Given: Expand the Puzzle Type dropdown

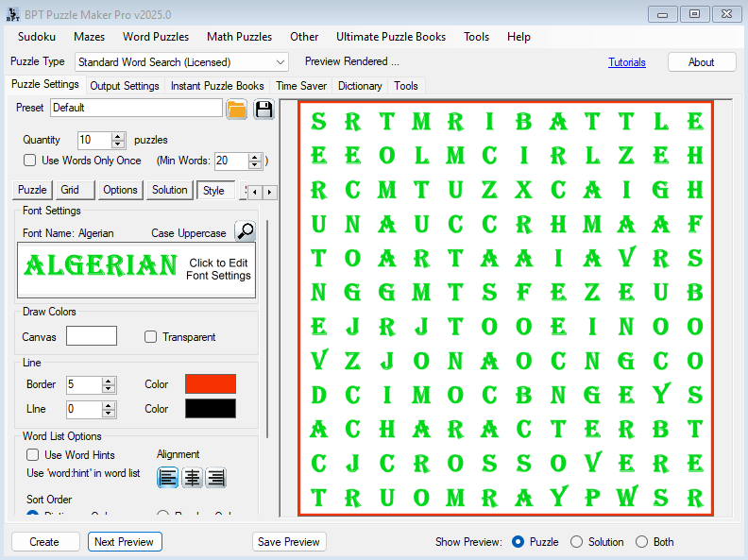Looking at the screenshot, I should pos(280,62).
